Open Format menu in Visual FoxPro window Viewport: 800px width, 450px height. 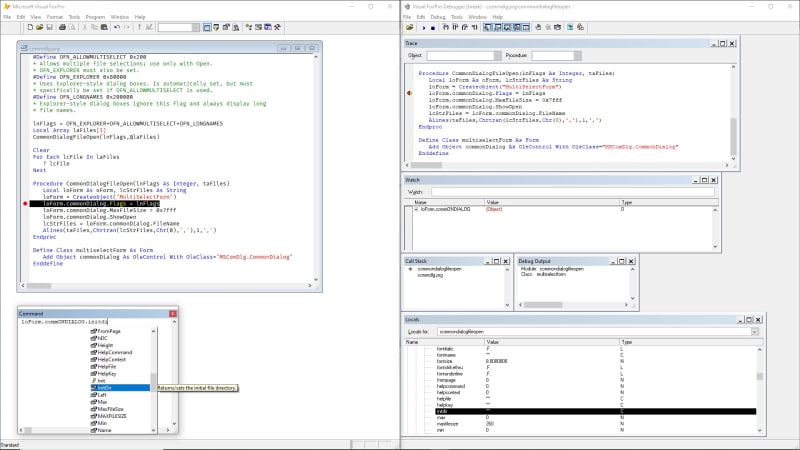point(55,17)
